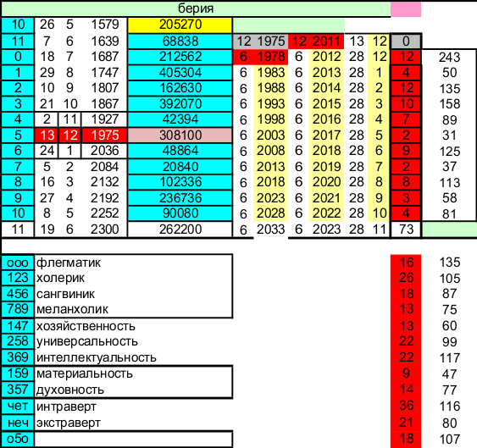The image size is (477, 448).
Task: Click the флегматик label cell
Action: 134,263
